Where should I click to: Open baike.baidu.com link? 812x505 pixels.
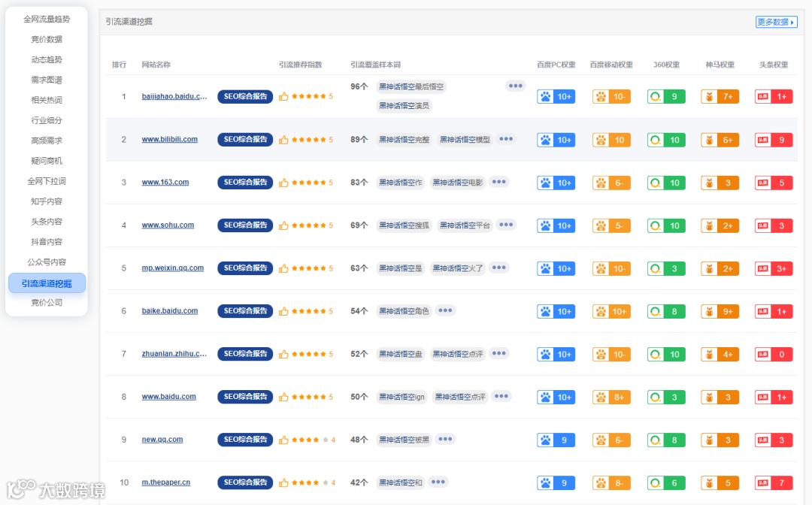(x=169, y=311)
